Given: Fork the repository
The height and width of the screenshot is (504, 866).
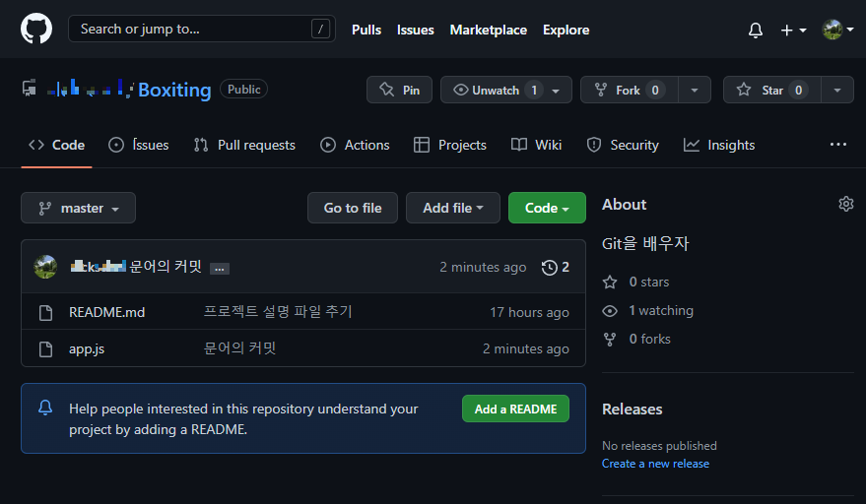Looking at the screenshot, I should [630, 90].
